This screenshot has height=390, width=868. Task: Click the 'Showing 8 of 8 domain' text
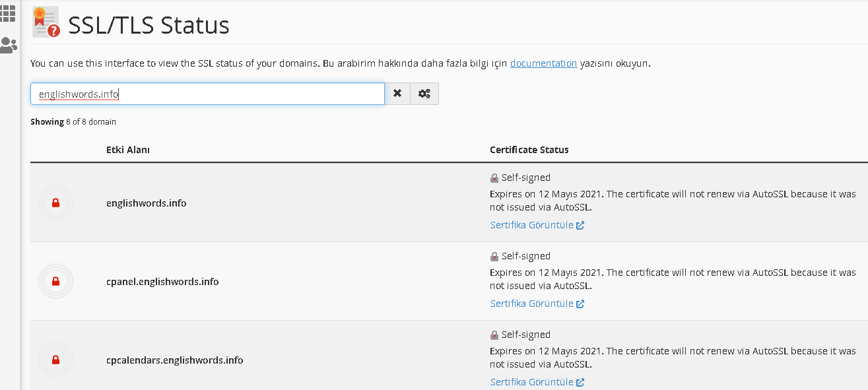coord(73,122)
